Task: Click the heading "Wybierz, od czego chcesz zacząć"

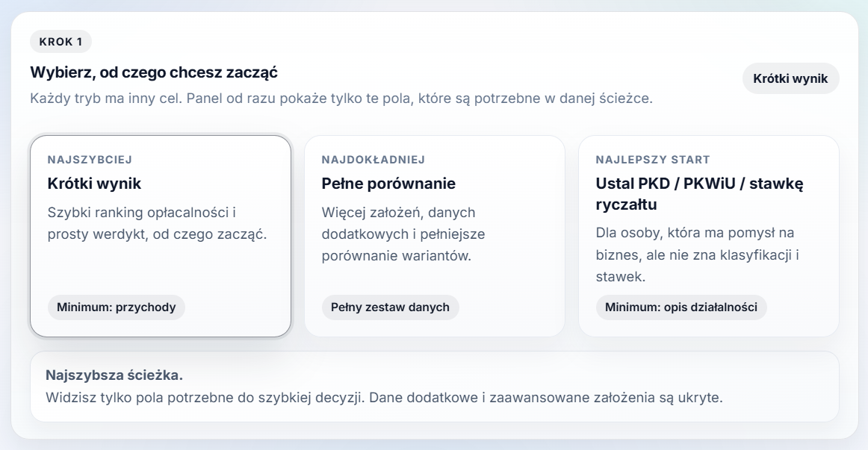Action: click(x=153, y=72)
